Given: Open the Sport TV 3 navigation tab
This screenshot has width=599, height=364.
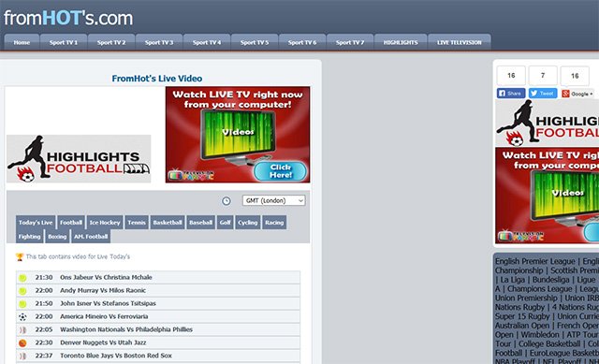Looking at the screenshot, I should click(x=159, y=42).
